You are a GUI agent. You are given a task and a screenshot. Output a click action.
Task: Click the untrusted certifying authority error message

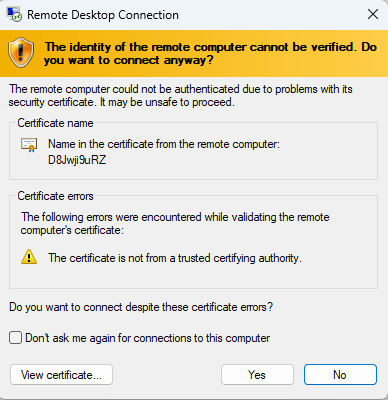point(175,258)
